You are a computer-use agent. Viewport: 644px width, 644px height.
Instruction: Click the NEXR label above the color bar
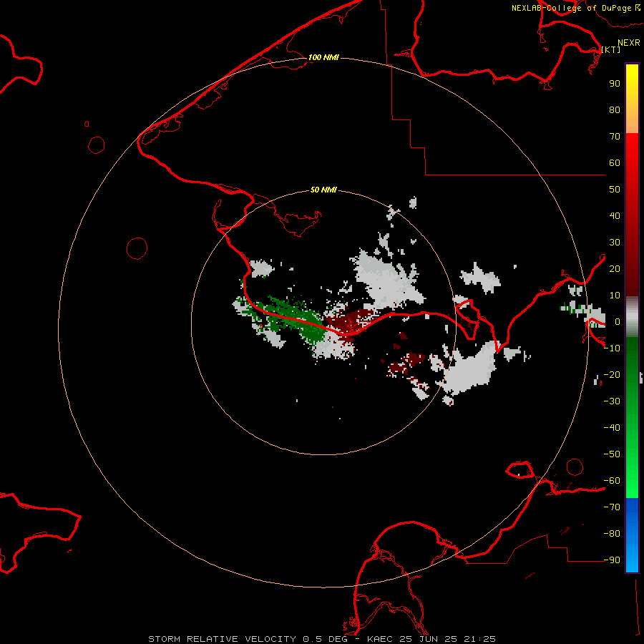tap(629, 43)
